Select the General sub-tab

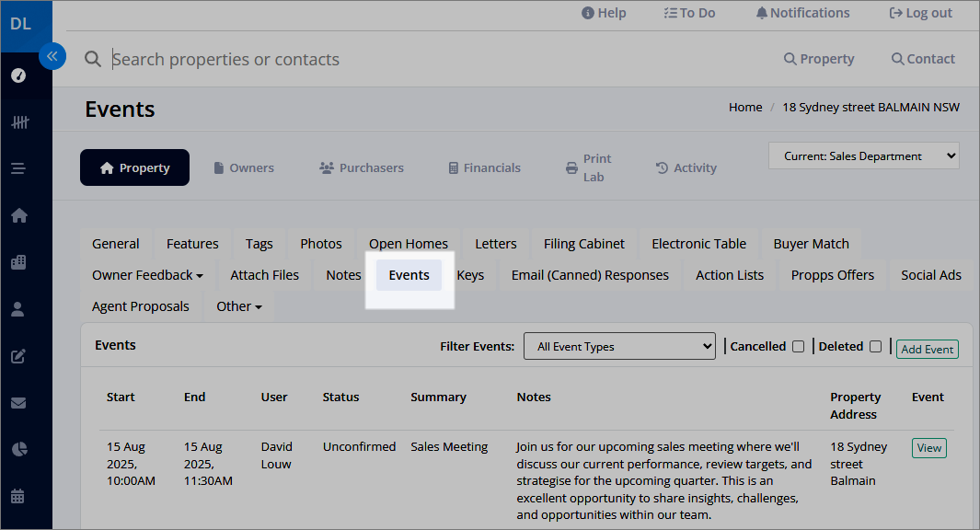[x=116, y=244]
